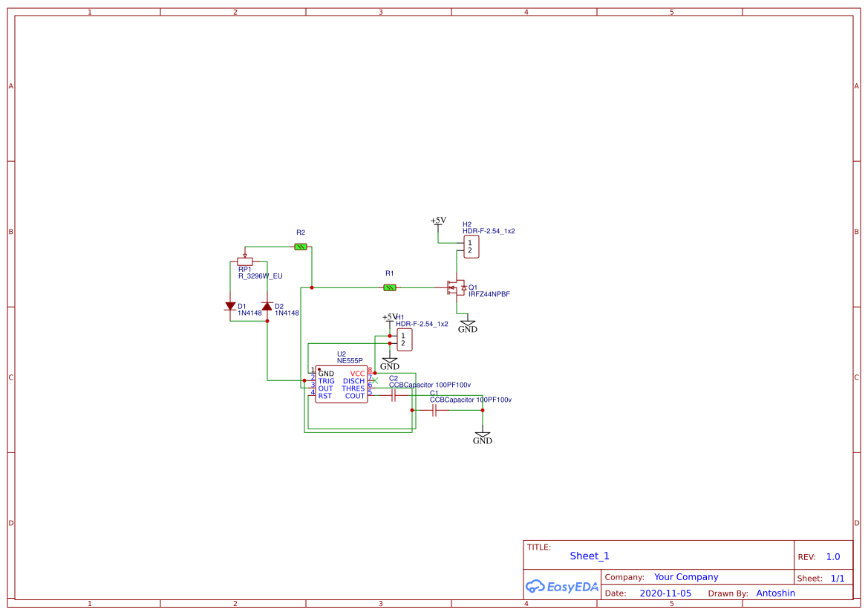This screenshot has width=868, height=615.
Task: Select diode D2 1N4148 symbol
Action: 266,305
